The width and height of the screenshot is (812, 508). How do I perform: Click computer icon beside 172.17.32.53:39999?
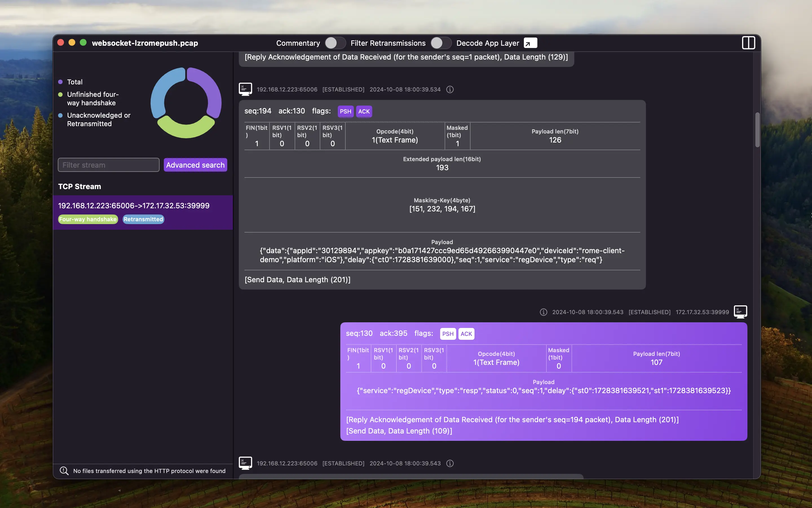[740, 312]
